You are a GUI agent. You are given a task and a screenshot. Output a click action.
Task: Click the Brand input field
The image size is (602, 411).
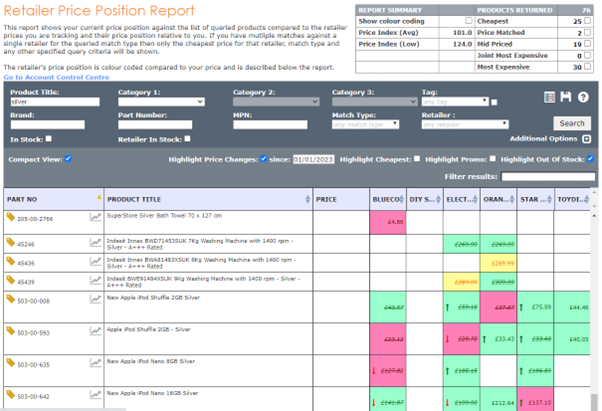(x=48, y=124)
